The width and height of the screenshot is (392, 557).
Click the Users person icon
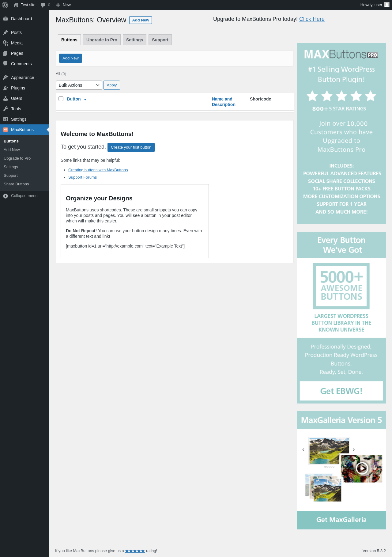click(6, 98)
